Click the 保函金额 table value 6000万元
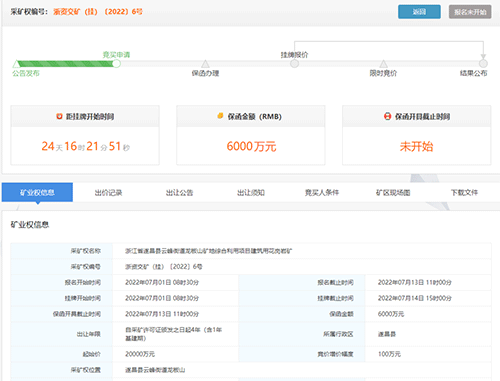The width and height of the screenshot is (500, 381). [x=391, y=314]
